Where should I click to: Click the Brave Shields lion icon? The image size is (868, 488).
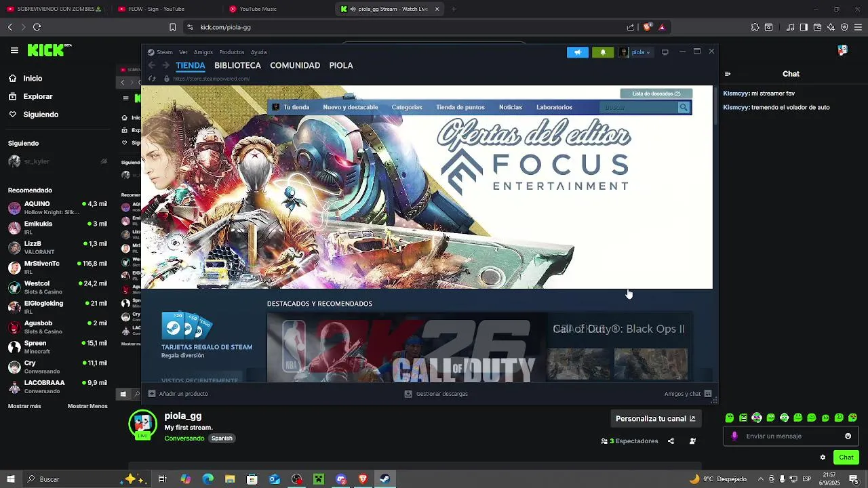(648, 27)
